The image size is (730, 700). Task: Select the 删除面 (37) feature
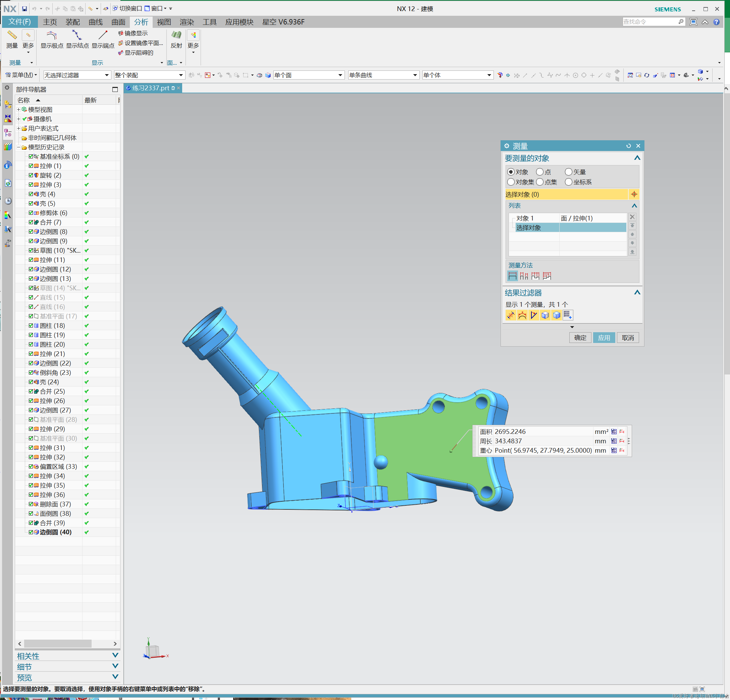pos(55,504)
